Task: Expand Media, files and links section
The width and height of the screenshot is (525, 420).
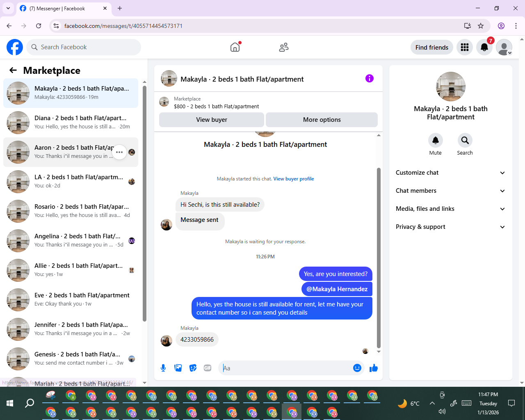Action: pyautogui.click(x=450, y=209)
